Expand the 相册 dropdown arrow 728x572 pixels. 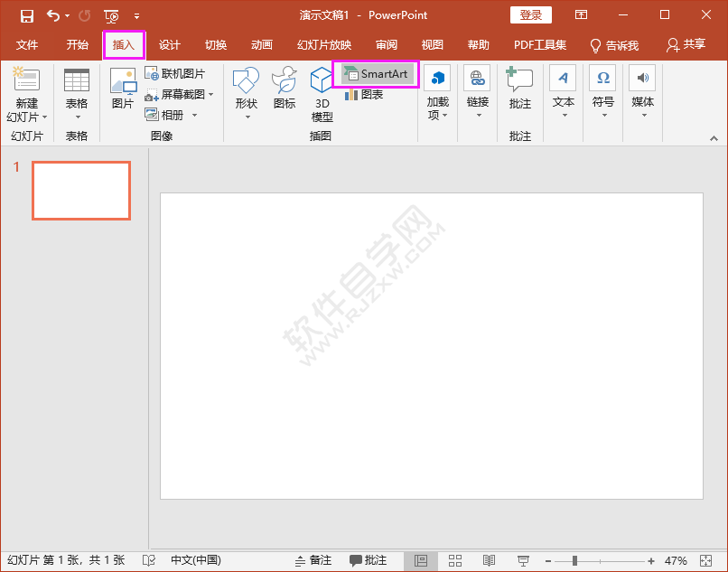(194, 115)
